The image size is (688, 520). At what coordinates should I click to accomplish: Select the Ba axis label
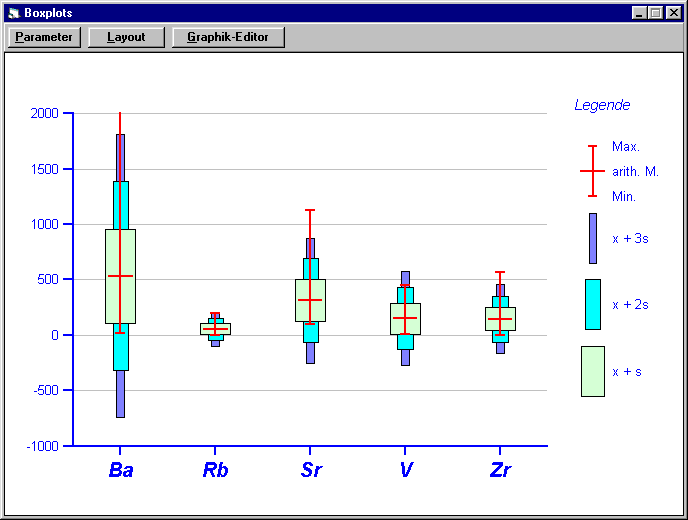121,470
